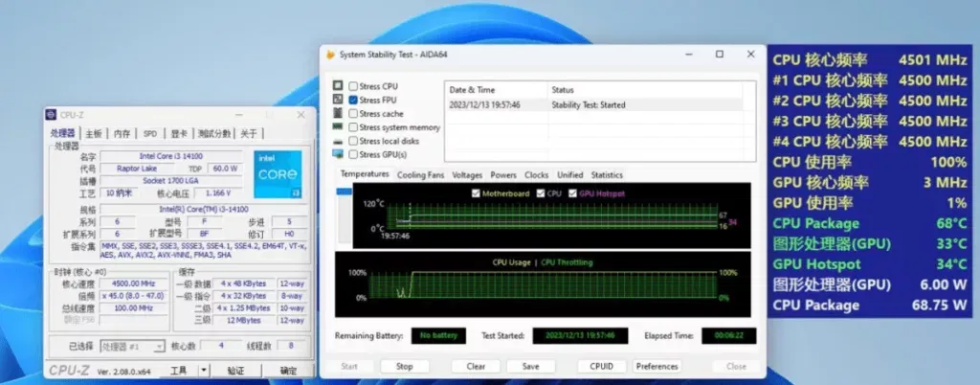Screen dimensions: 980x385
Task: Open the 显卡 tab in CPU-Z
Action: [x=179, y=134]
